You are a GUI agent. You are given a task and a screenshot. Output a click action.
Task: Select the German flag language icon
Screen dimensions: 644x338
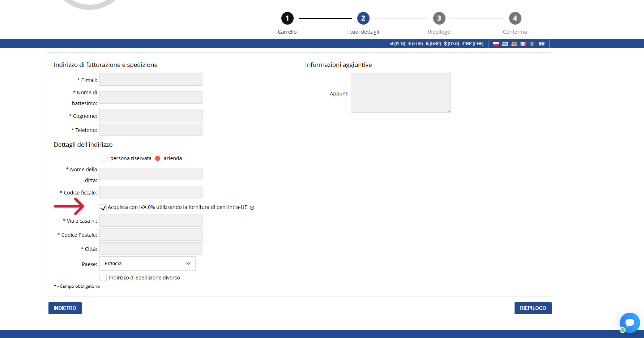[514, 44]
